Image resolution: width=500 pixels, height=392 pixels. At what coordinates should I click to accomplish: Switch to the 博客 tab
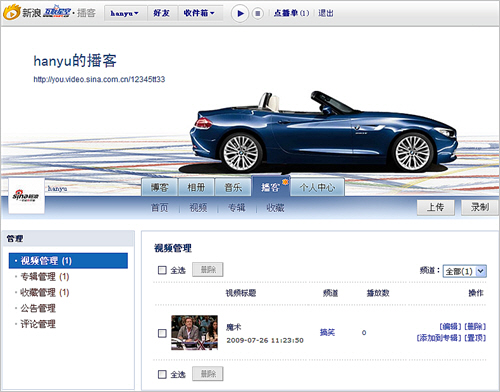160,187
